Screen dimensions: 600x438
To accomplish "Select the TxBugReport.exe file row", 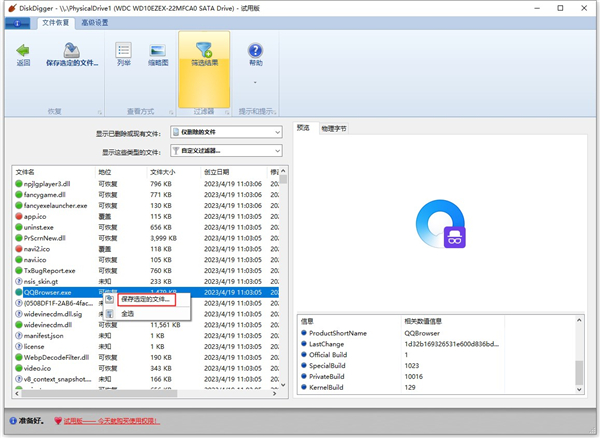I will click(x=50, y=270).
